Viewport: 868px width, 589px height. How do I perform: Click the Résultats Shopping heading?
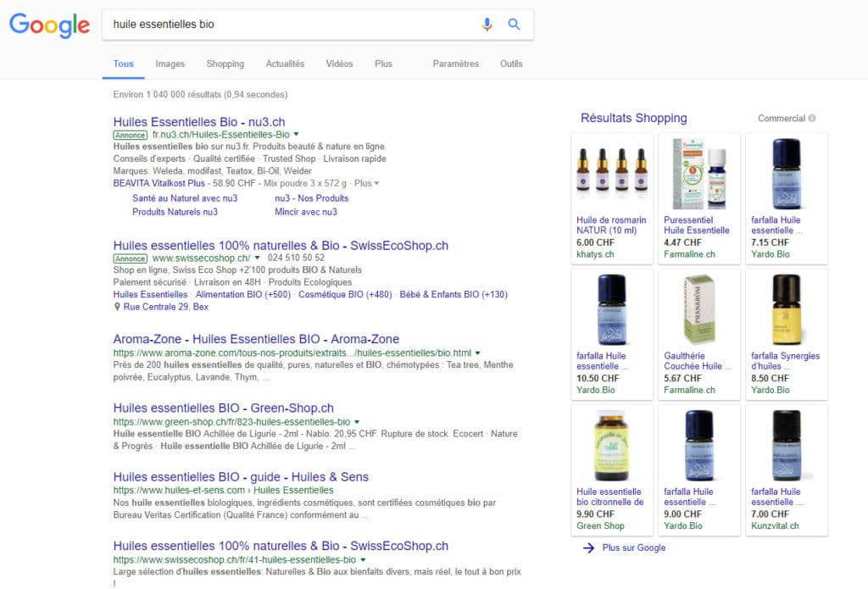634,119
